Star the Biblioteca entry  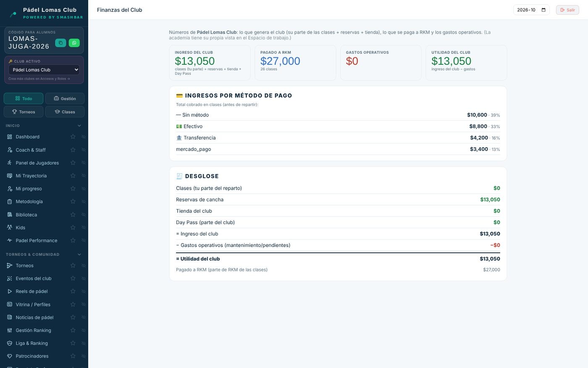pyautogui.click(x=73, y=214)
